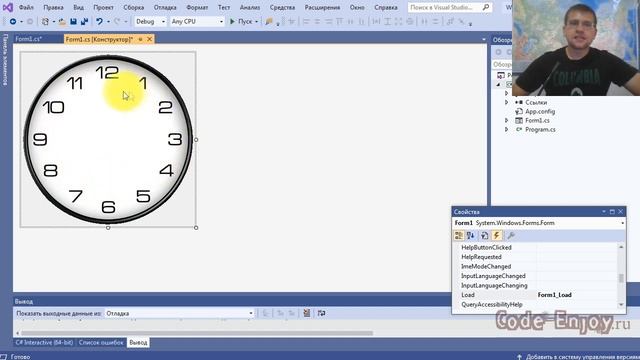
Task: Toggle word wrap in the Вывод panel
Action: click(322, 313)
